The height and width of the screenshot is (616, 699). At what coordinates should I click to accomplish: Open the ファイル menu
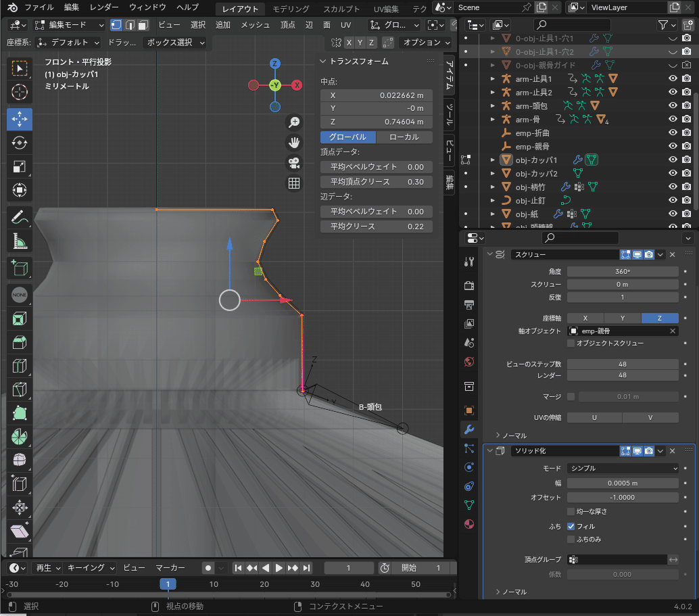[39, 7]
